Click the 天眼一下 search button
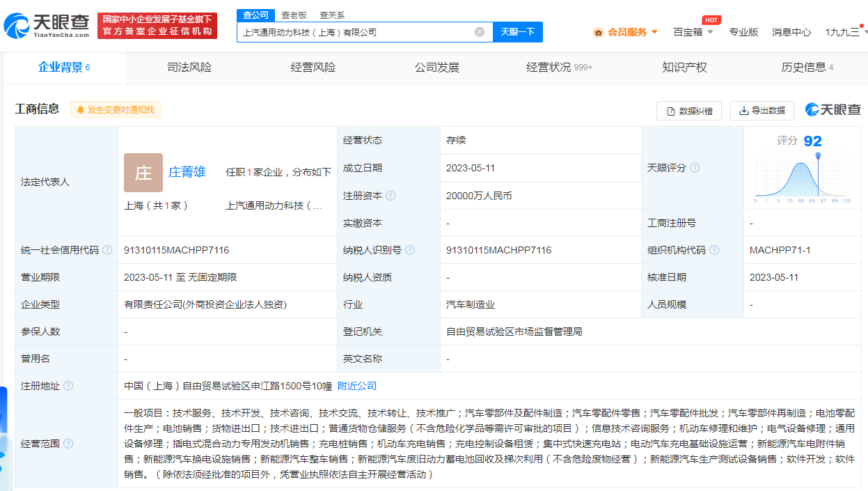868x491 pixels. pyautogui.click(x=518, y=32)
